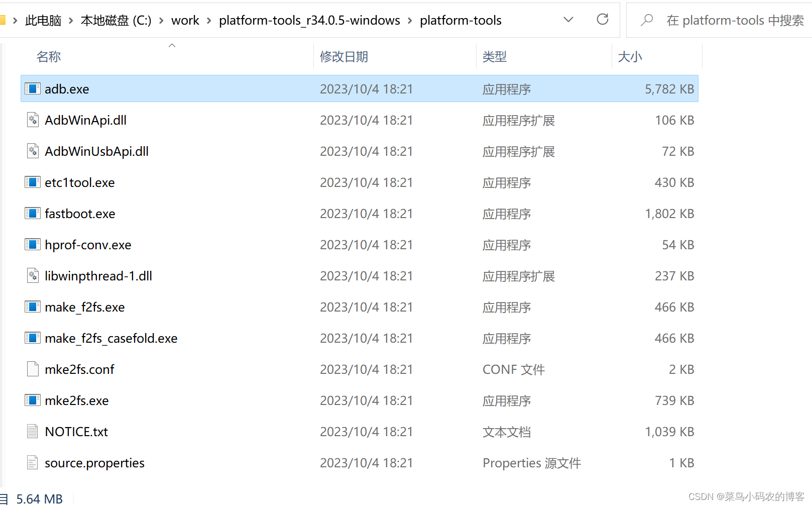Image resolution: width=812 pixels, height=506 pixels.
Task: Click the 430 KB size of etc1tool.exe
Action: (674, 182)
